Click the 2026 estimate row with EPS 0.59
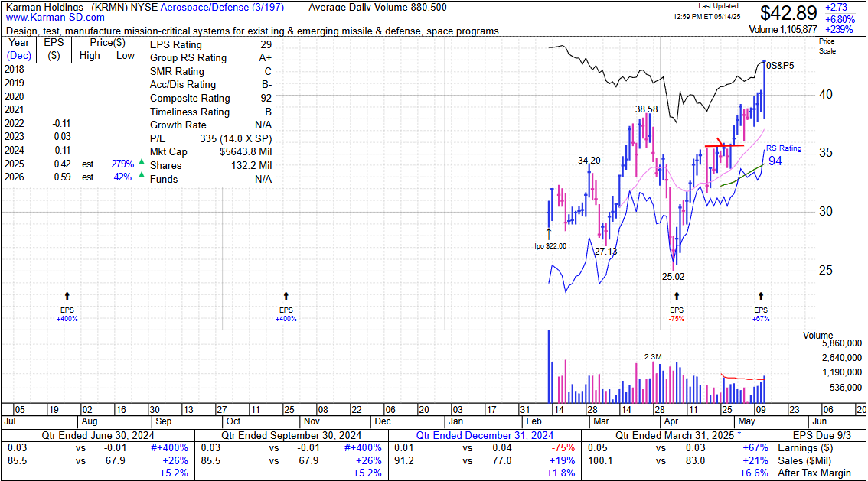 click(73, 177)
